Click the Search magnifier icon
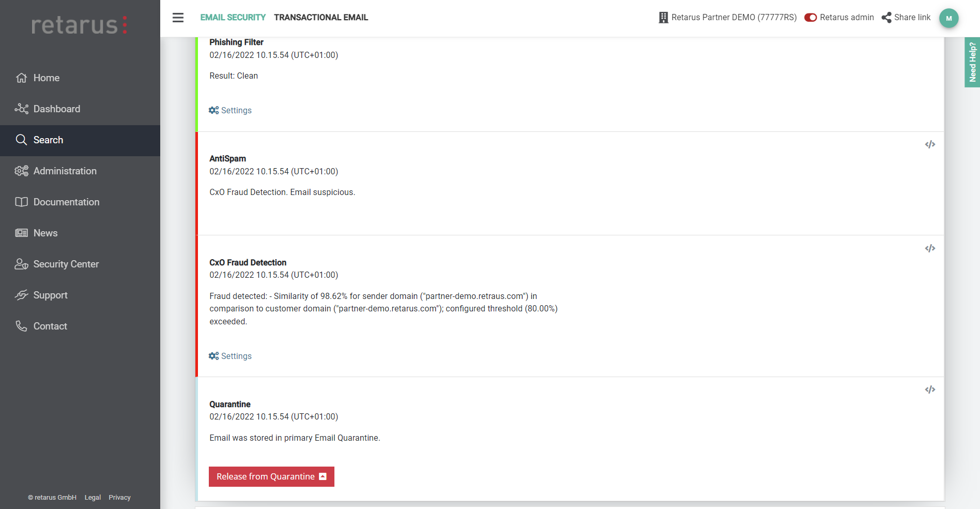The image size is (980, 509). [x=21, y=140]
